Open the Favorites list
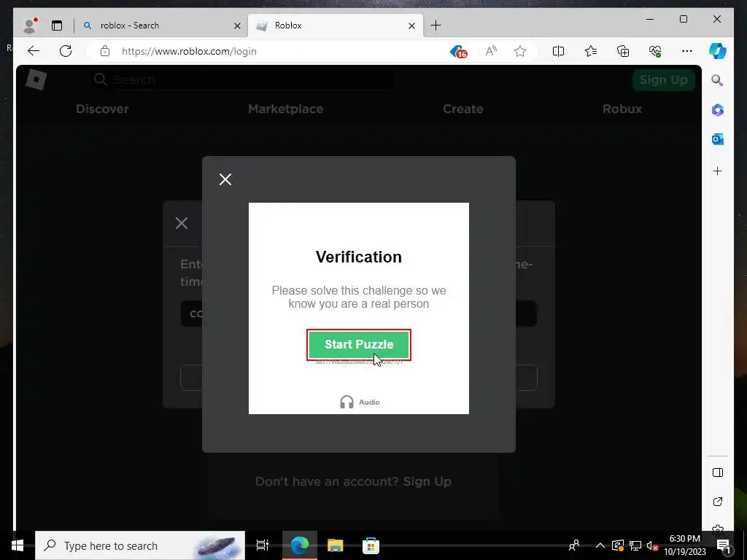Screen dimensions: 747x560 click(591, 51)
